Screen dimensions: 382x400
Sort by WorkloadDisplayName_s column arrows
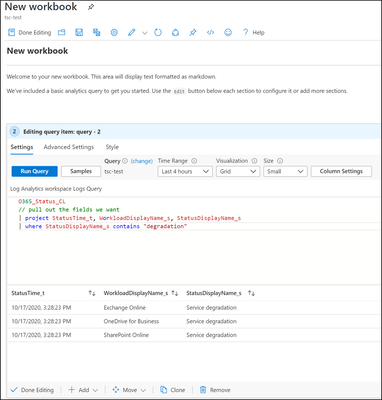click(x=175, y=293)
